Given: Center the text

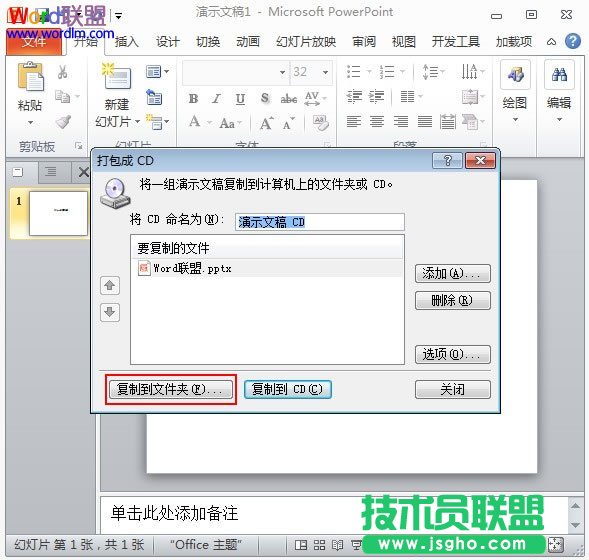Looking at the screenshot, I should pos(377,122).
